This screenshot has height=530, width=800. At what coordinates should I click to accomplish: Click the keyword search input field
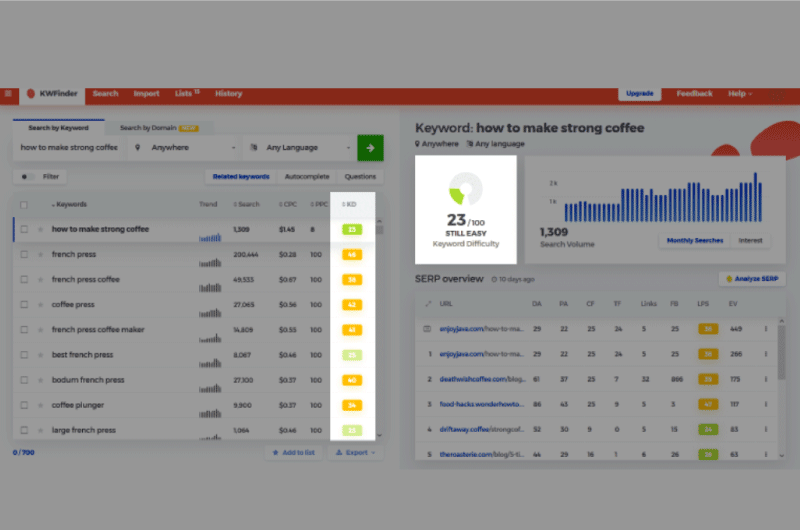point(68,148)
